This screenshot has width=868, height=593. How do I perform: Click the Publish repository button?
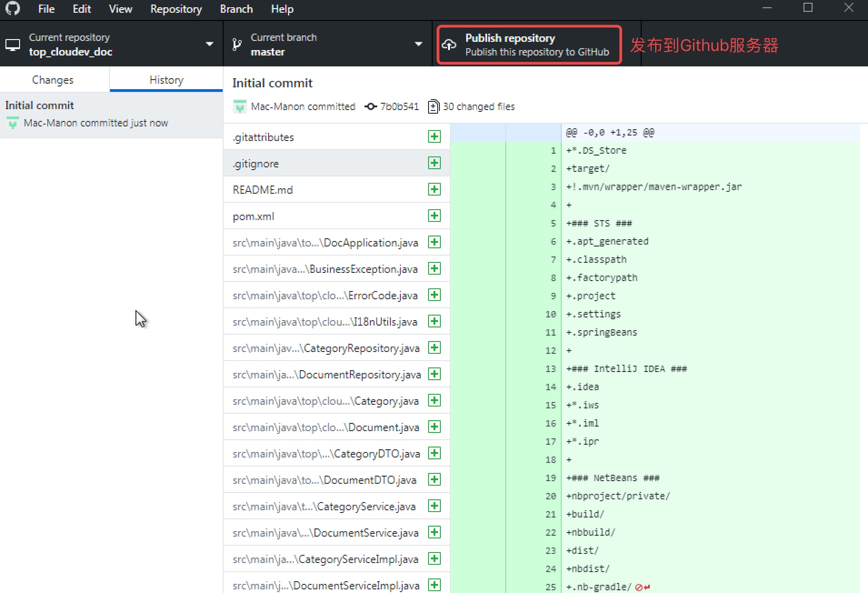(x=529, y=45)
